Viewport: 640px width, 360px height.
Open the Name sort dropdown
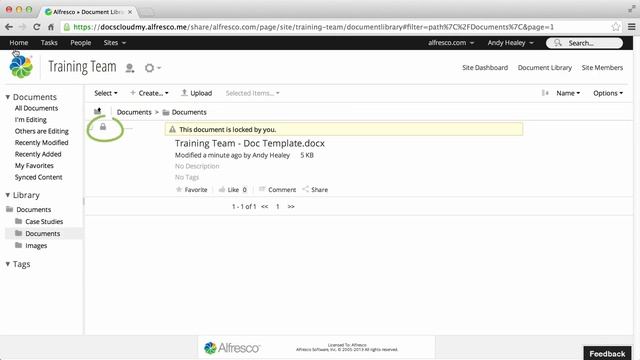click(x=568, y=93)
